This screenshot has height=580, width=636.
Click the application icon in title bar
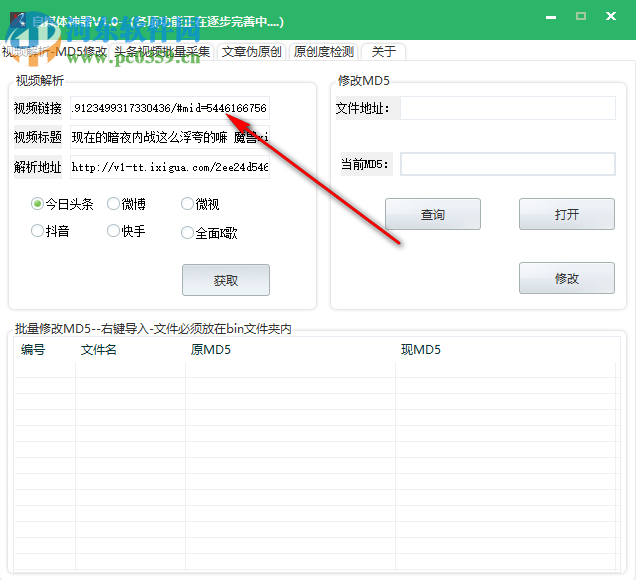click(x=17, y=19)
